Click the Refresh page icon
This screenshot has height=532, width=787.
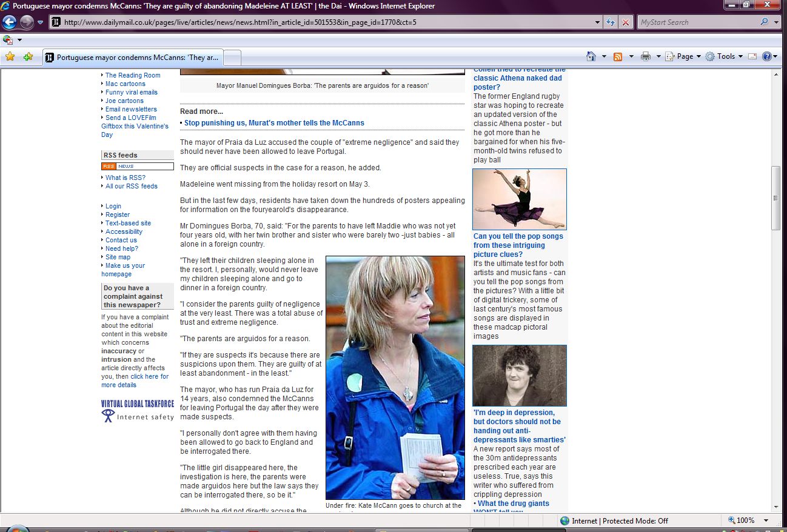pyautogui.click(x=611, y=22)
